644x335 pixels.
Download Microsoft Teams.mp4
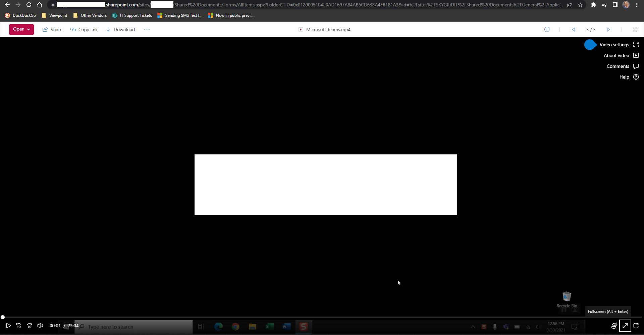pos(120,30)
